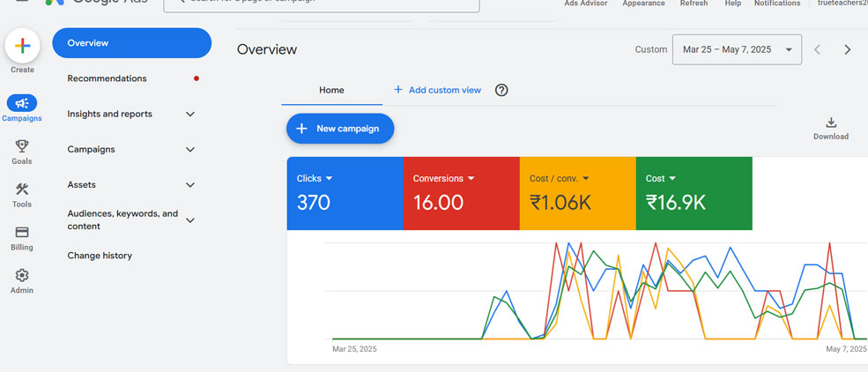Expand Insights and reports section
Image resolution: width=868 pixels, height=372 pixels.
tap(189, 114)
